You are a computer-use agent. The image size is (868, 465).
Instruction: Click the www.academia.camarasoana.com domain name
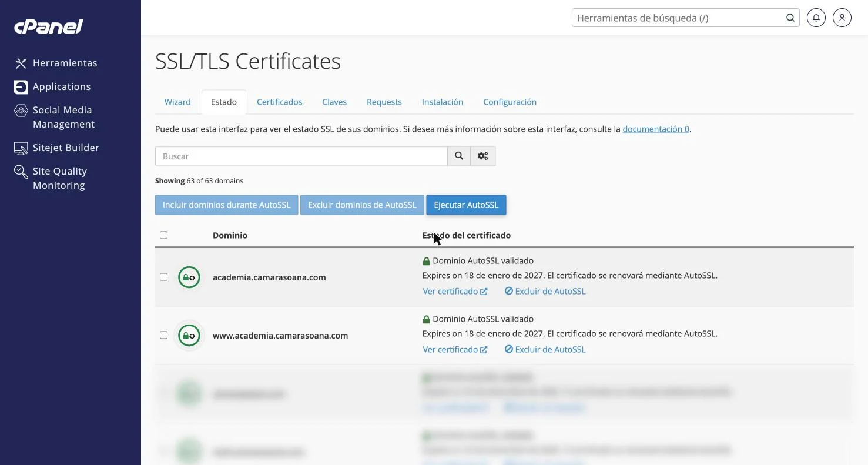[280, 336]
